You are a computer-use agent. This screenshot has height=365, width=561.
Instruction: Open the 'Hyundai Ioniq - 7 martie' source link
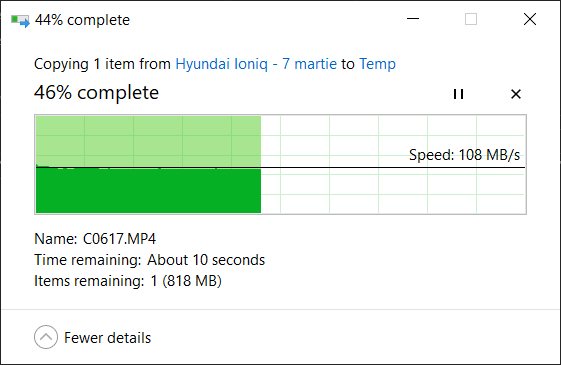pyautogui.click(x=256, y=64)
